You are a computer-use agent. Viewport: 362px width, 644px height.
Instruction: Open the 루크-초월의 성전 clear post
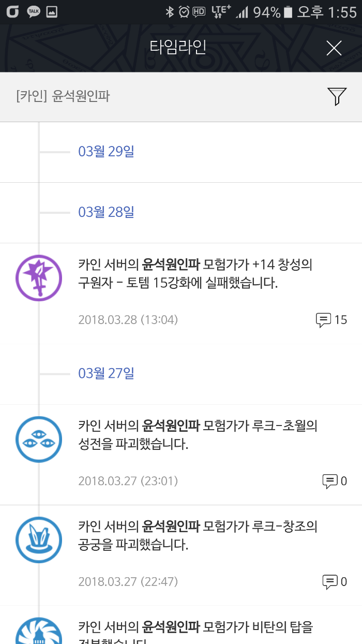(198, 435)
